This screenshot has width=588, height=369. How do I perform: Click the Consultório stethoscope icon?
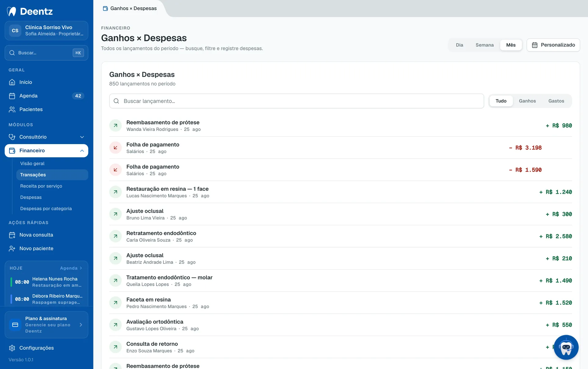(x=12, y=137)
